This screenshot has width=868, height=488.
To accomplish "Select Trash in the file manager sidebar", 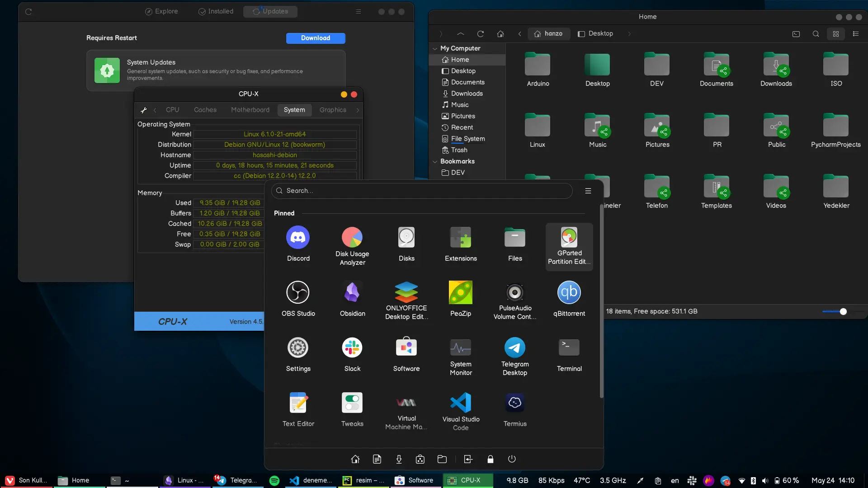I will pyautogui.click(x=467, y=150).
